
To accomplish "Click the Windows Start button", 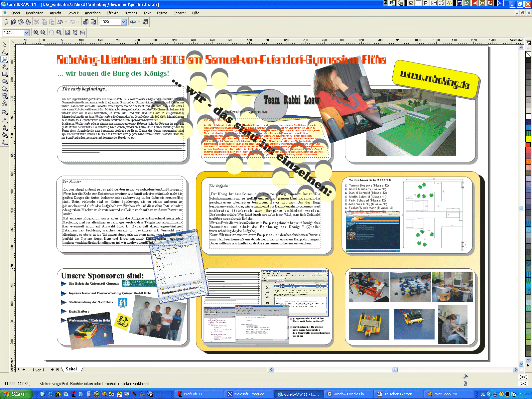I will click(x=16, y=394).
